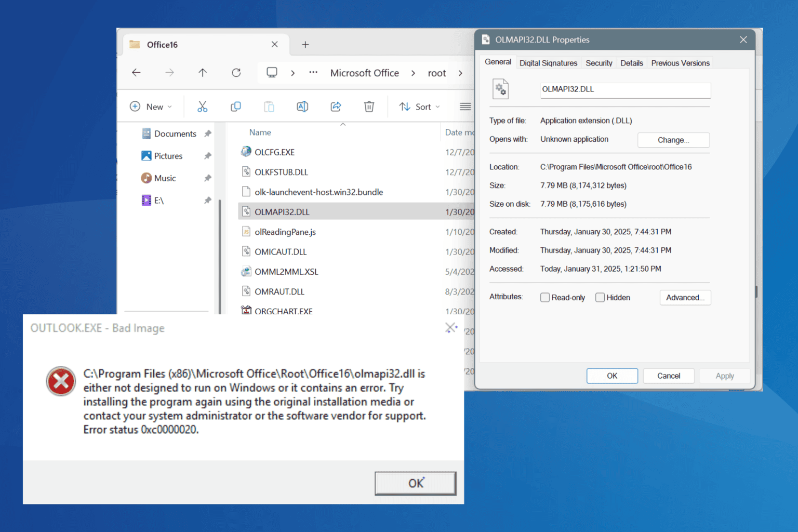Expand the chevron after the This PC icon

point(293,73)
